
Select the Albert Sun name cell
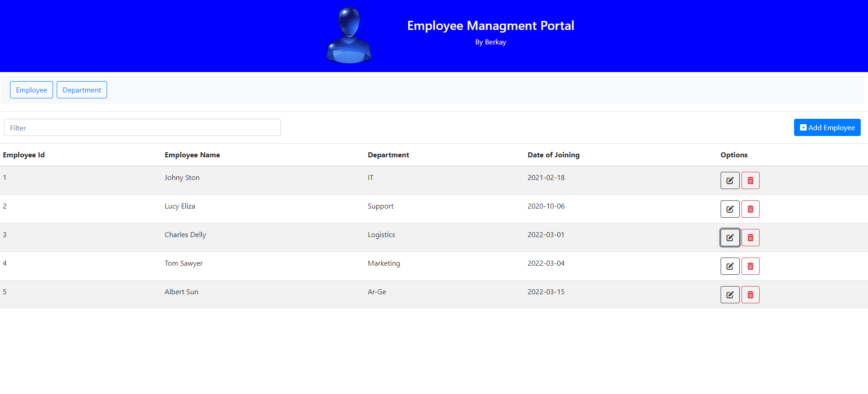click(181, 292)
